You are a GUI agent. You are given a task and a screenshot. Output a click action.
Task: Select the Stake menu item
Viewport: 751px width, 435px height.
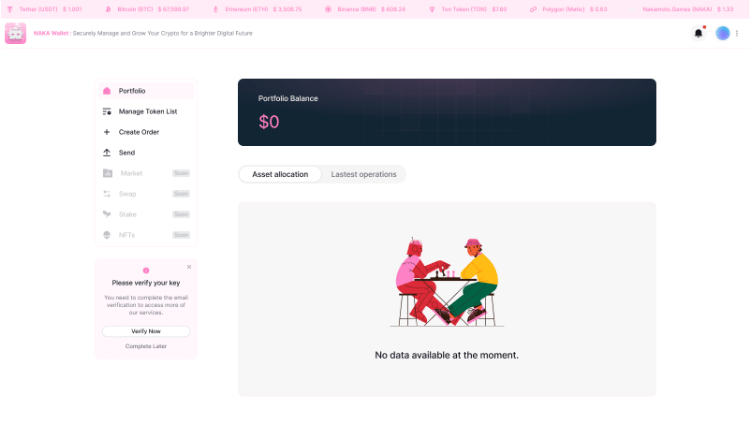click(x=127, y=214)
